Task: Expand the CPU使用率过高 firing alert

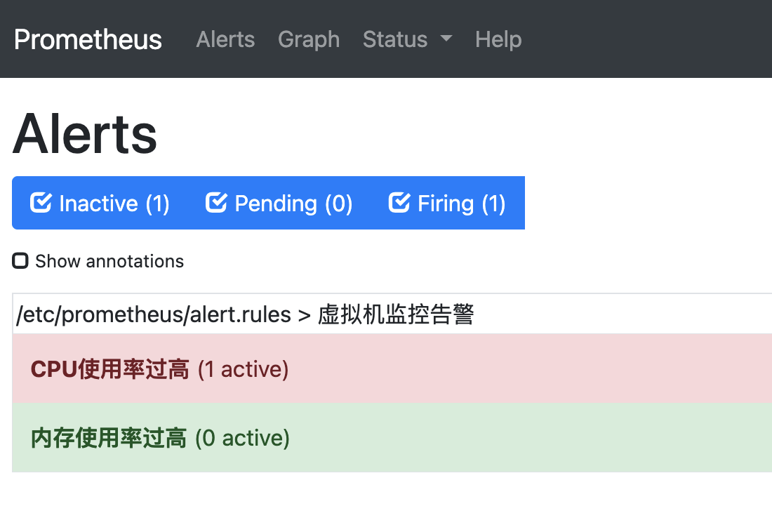Action: tap(109, 369)
